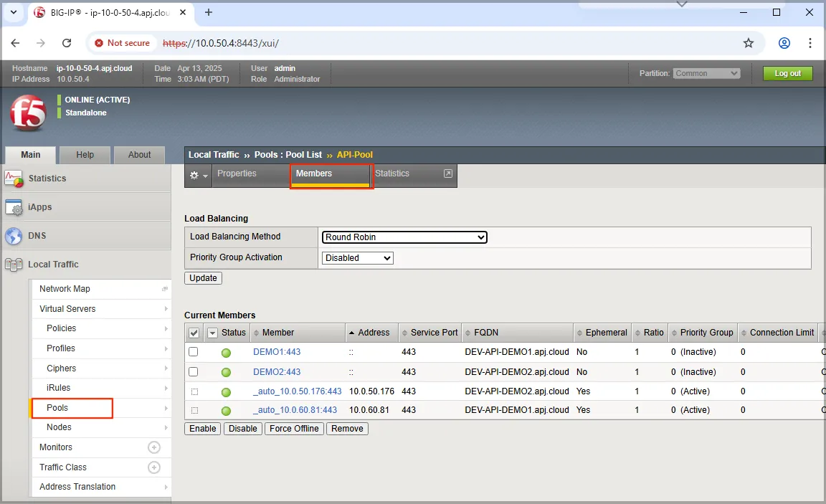
Task: Open the Priority Group Activation dropdown
Action: click(357, 258)
